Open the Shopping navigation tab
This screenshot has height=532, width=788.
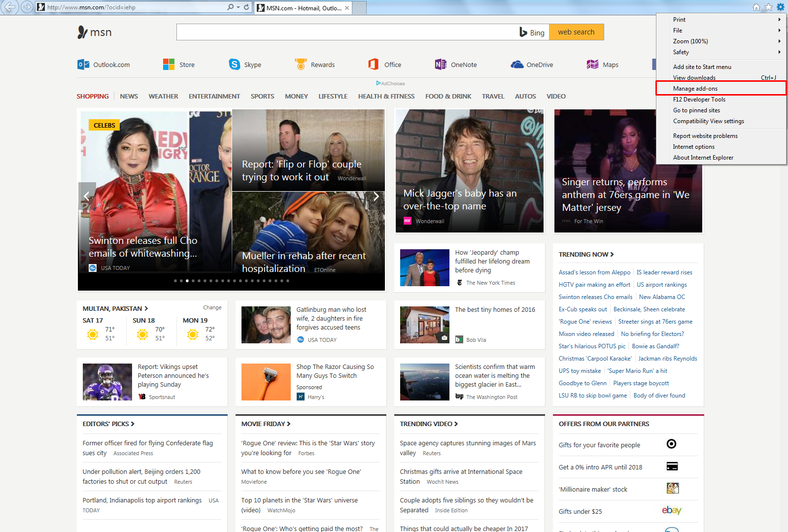pos(93,96)
